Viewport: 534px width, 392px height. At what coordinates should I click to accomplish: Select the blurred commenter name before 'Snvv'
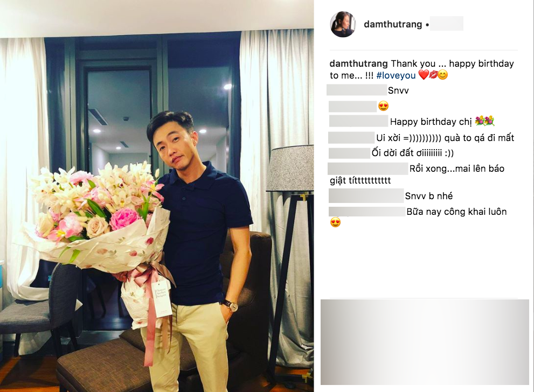[357, 90]
